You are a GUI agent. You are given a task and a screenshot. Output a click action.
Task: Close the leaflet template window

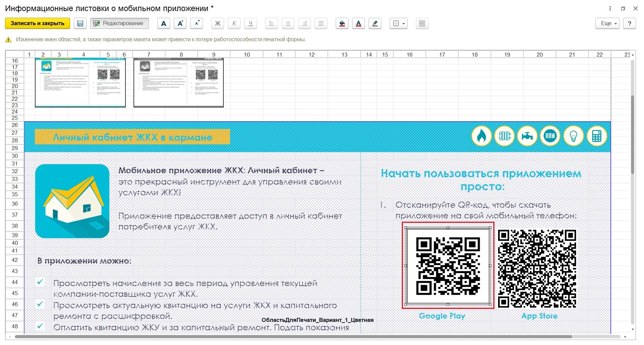click(635, 8)
